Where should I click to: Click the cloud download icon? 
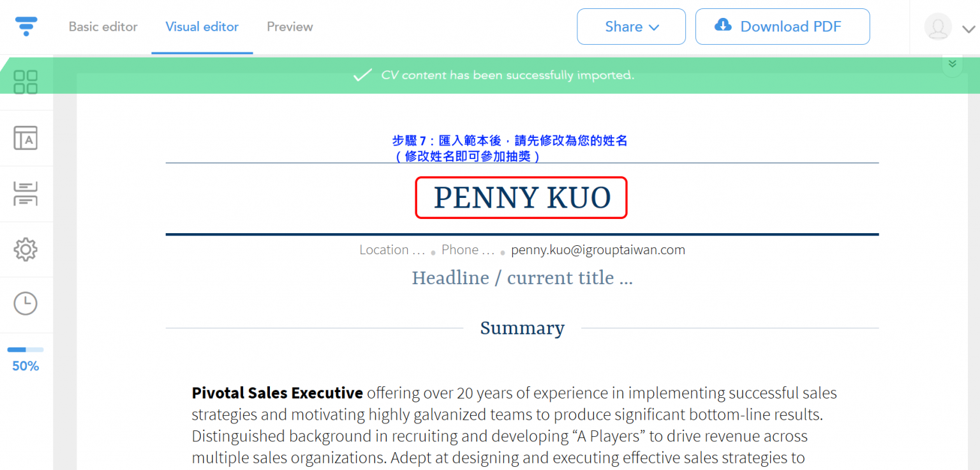[x=723, y=25]
